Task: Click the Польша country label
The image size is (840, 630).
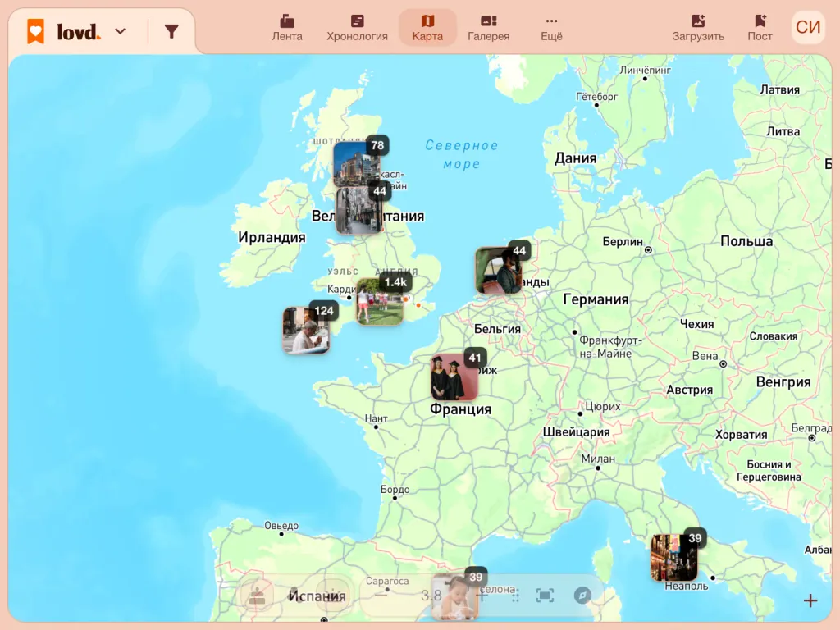Action: pos(746,241)
